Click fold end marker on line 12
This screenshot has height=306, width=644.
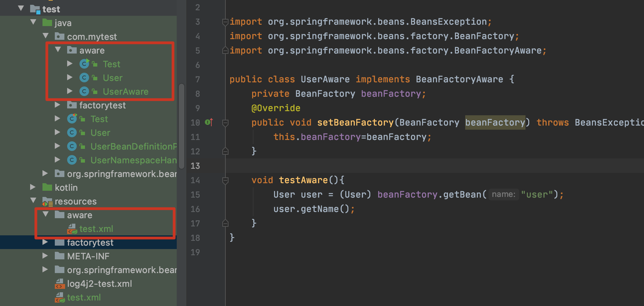225,151
